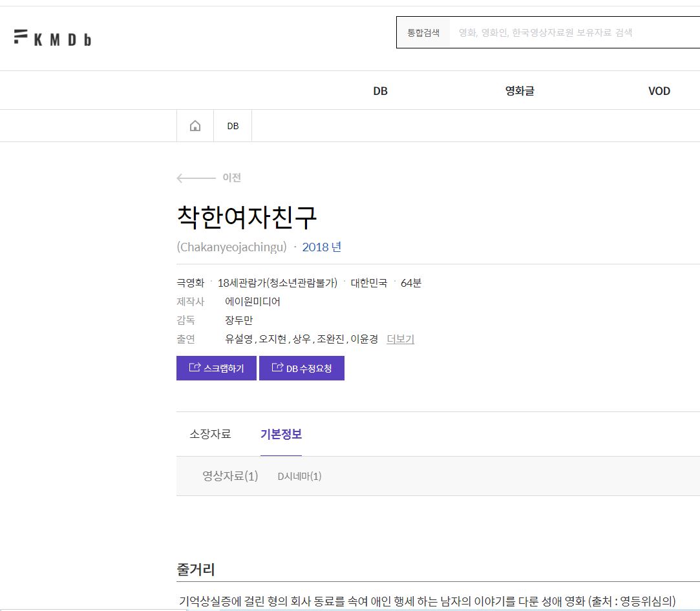Image resolution: width=700 pixels, height=611 pixels.
Task: Open 영상자료(1) sub-tab
Action: click(230, 476)
